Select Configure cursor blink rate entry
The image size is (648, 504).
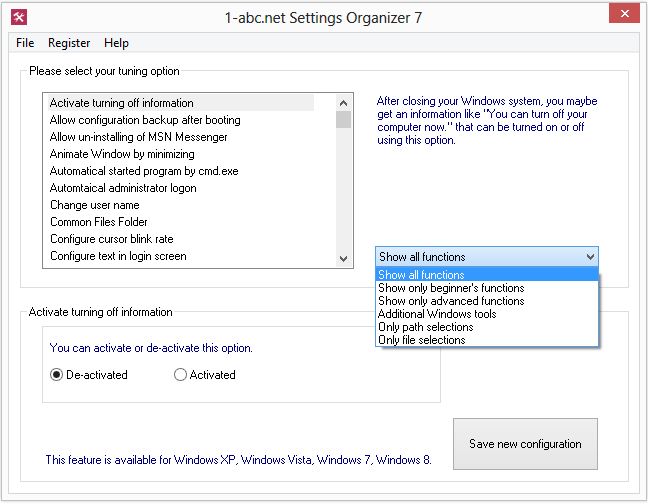(x=112, y=239)
